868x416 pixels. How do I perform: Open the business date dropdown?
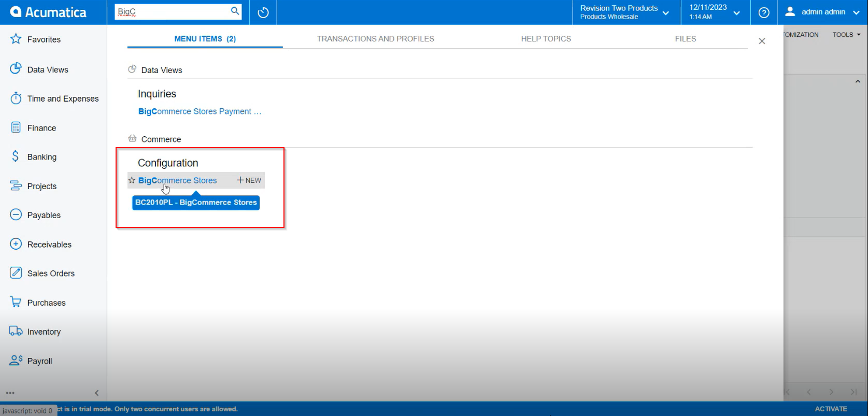coord(736,13)
